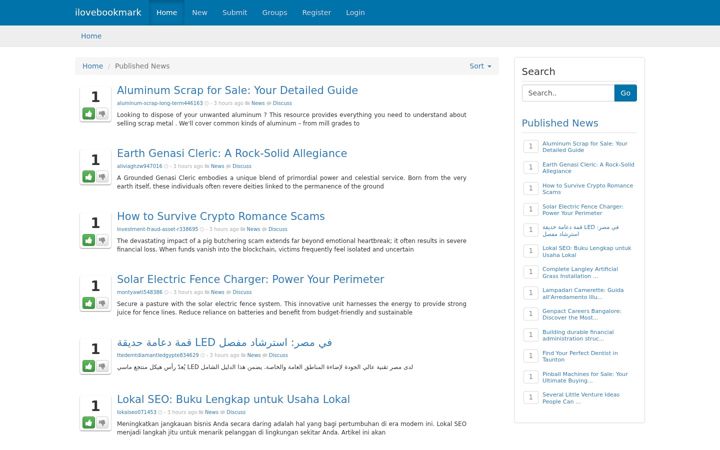
Task: Upvote the Arabic LED post
Action: [89, 366]
